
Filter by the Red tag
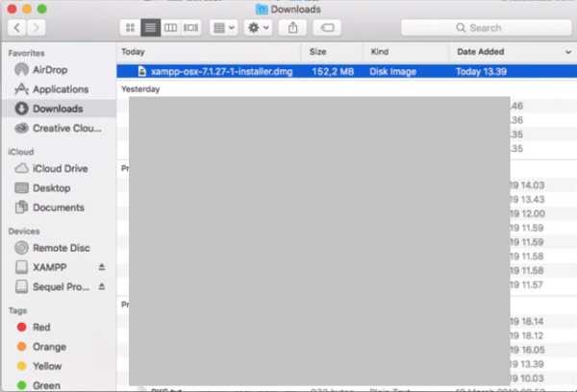(41, 328)
